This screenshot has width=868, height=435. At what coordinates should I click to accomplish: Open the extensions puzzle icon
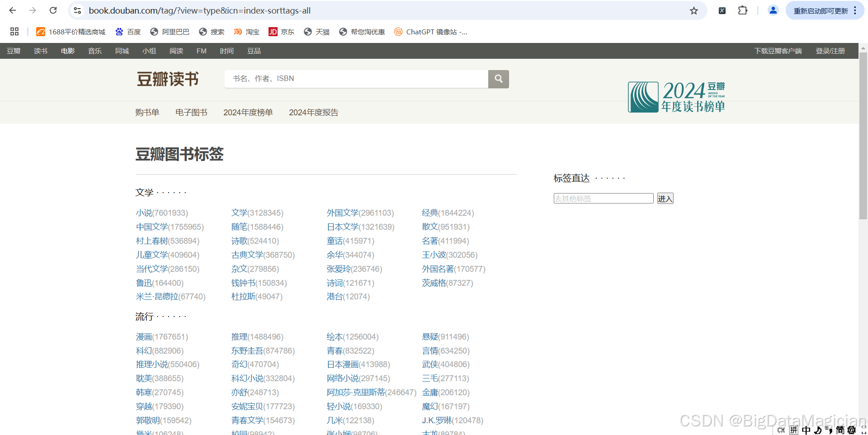point(743,10)
